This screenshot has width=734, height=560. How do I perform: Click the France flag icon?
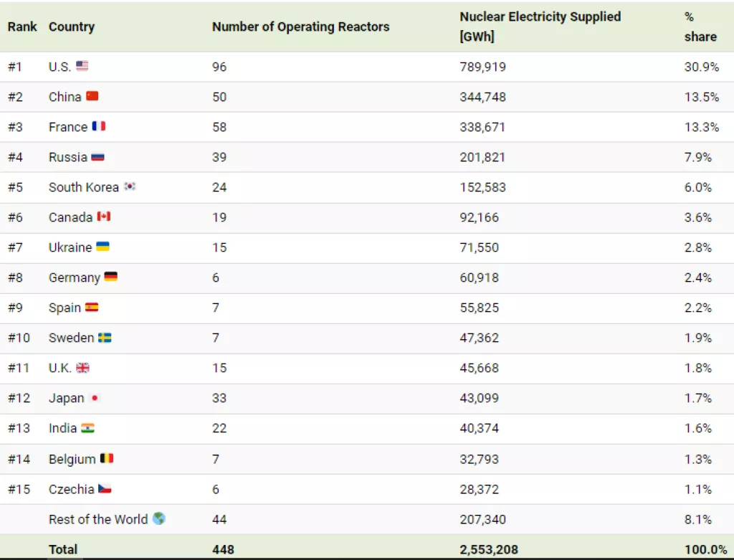tap(99, 126)
